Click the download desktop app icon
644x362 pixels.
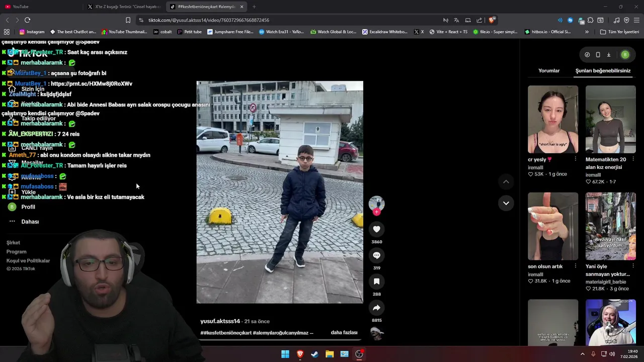coord(608,55)
